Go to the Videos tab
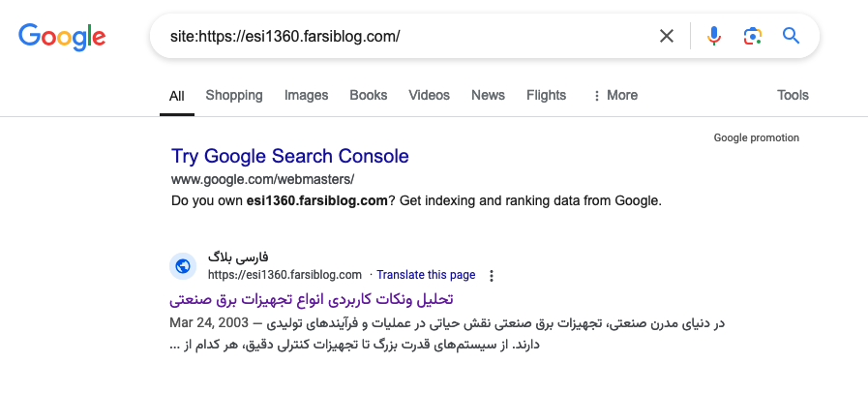 click(429, 95)
